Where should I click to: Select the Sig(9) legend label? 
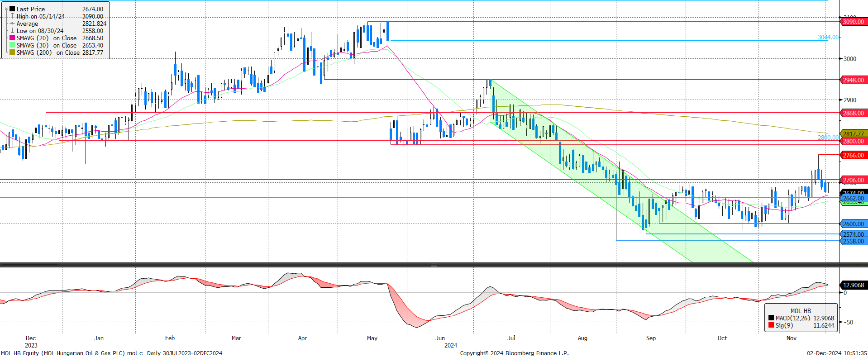[784, 325]
